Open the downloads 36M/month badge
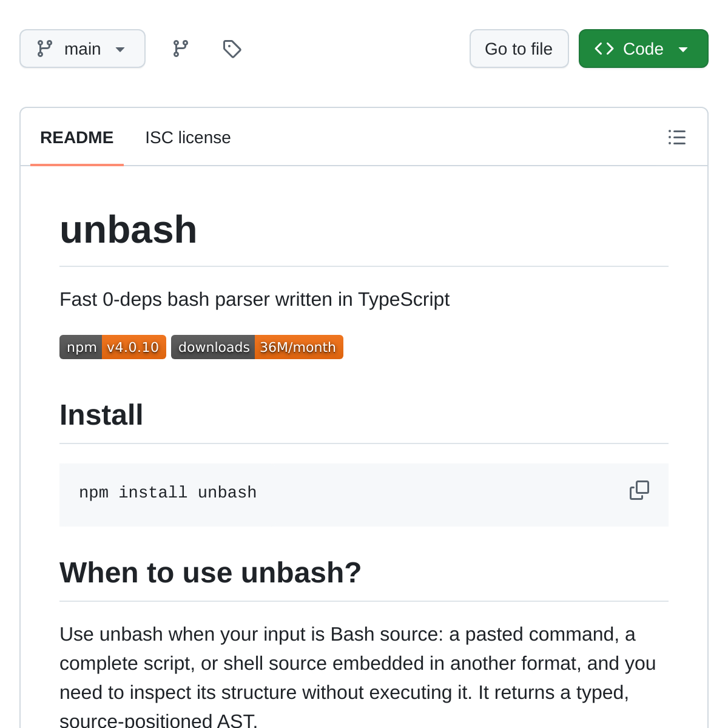Screen dimensions: 728x728 257,347
